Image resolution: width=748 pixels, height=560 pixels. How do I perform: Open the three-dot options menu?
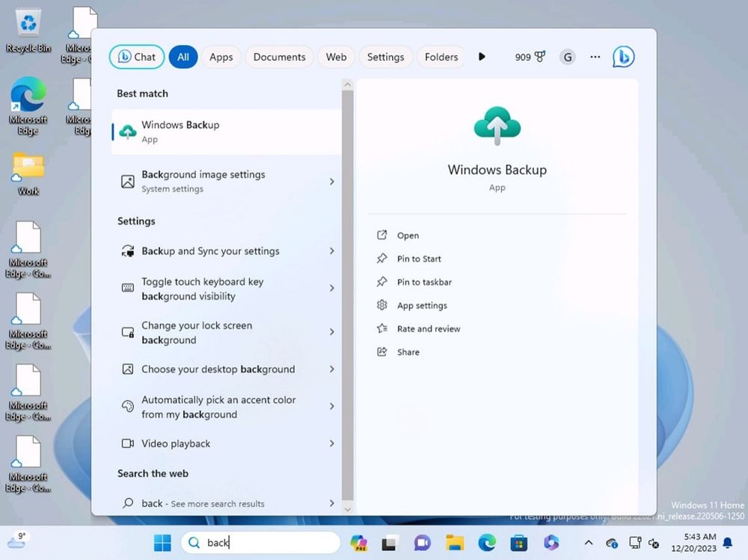[595, 57]
